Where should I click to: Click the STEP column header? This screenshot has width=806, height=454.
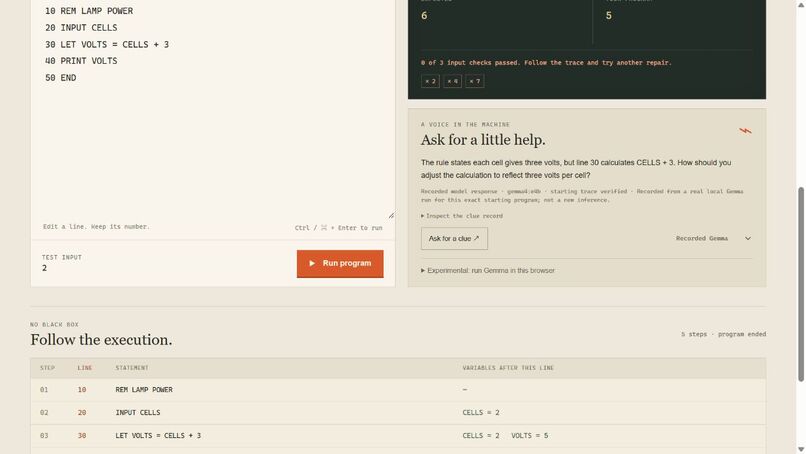47,368
